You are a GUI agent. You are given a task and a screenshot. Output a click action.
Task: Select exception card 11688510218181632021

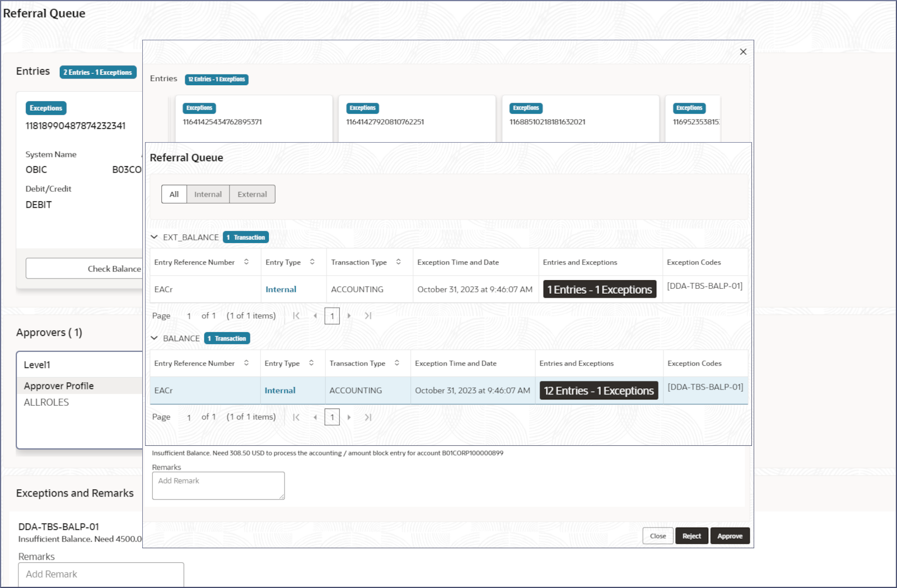tap(581, 119)
